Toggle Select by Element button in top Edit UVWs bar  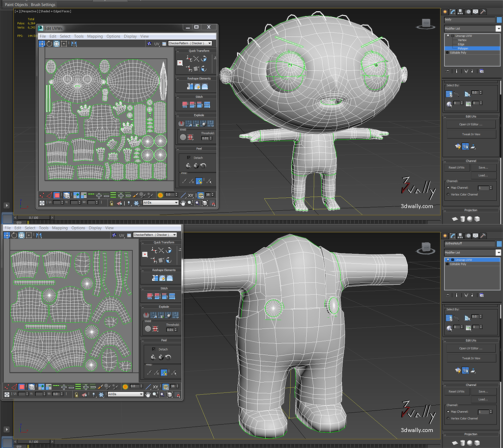[66, 195]
